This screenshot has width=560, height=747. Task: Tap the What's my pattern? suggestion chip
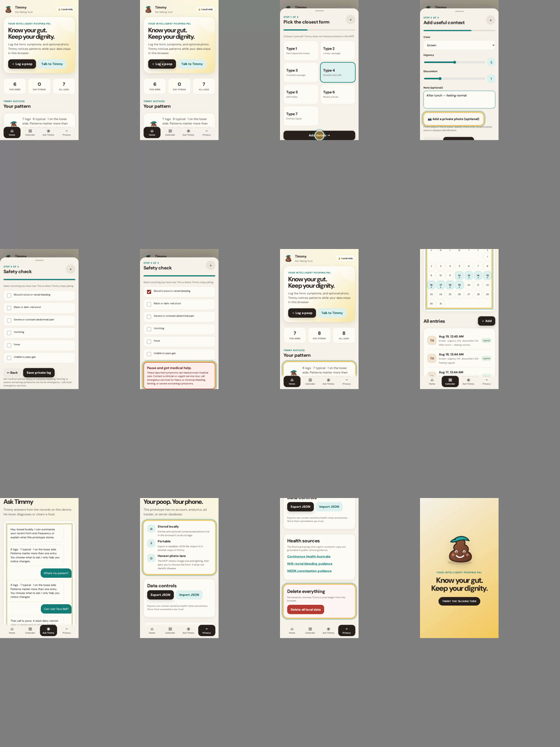pos(56,573)
